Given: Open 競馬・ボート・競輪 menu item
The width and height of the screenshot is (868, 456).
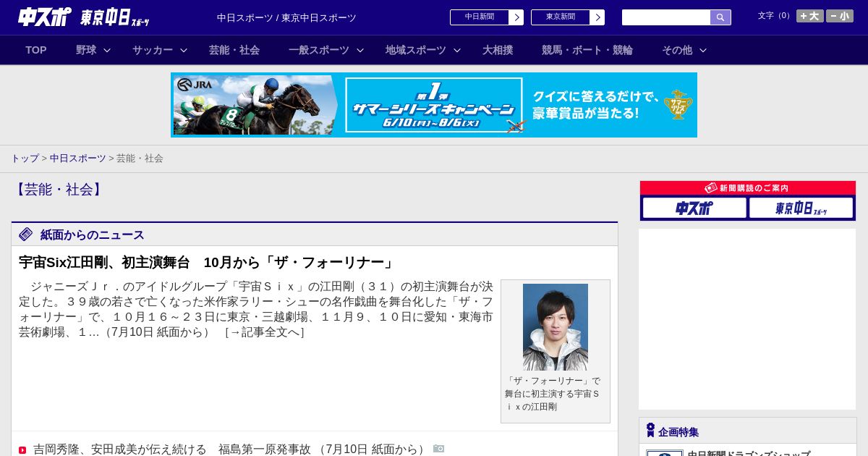Looking at the screenshot, I should [587, 50].
